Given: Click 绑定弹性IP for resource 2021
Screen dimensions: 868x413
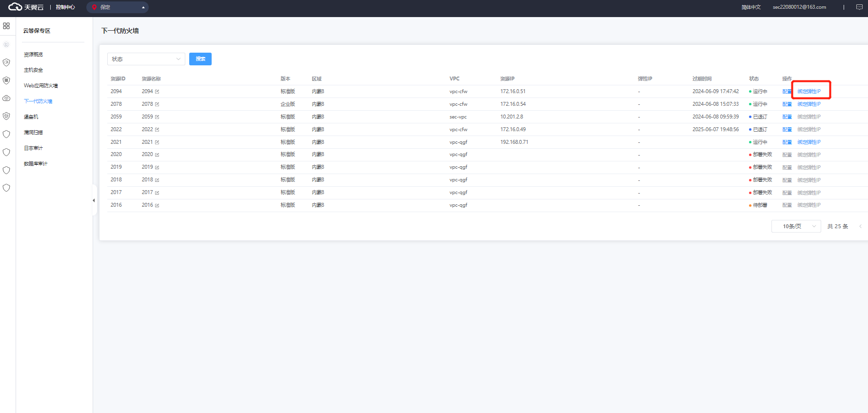Looking at the screenshot, I should click(x=809, y=142).
